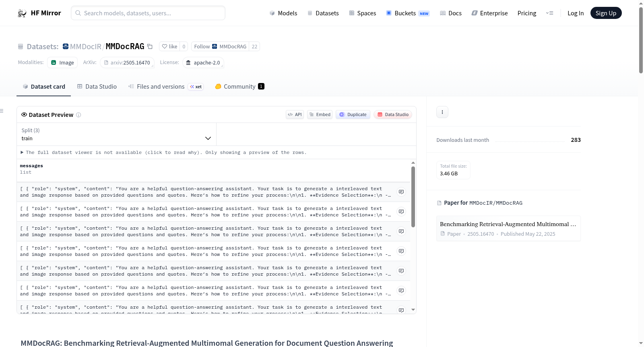Click the MMDocRAG dataset title text
The width and height of the screenshot is (644, 347).
coord(125,46)
